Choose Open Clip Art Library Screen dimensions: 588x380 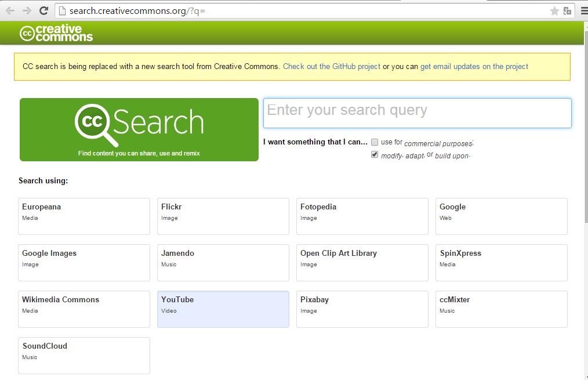362,263
